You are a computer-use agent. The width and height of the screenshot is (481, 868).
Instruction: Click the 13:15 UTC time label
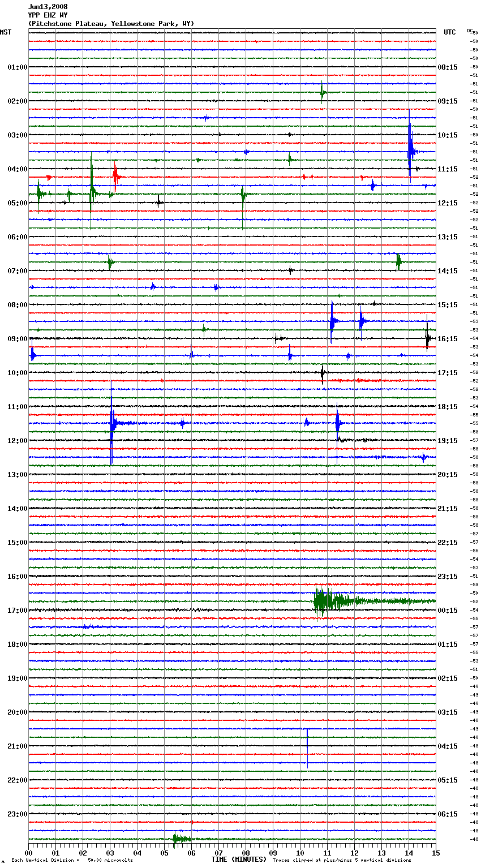coord(448,237)
